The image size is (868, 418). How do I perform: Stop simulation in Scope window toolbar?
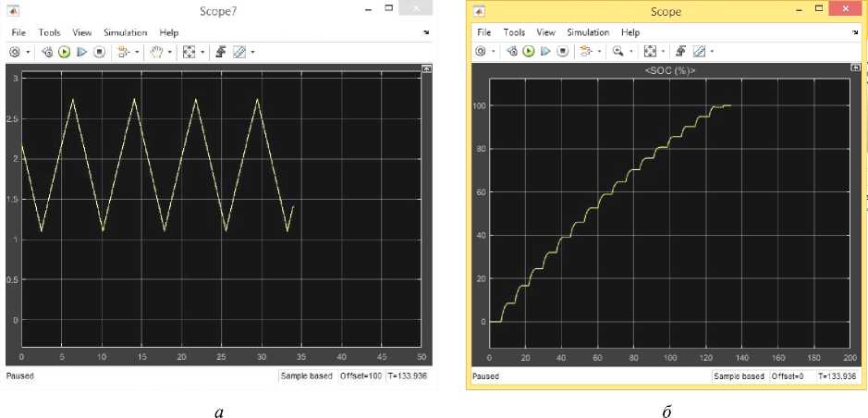point(563,52)
